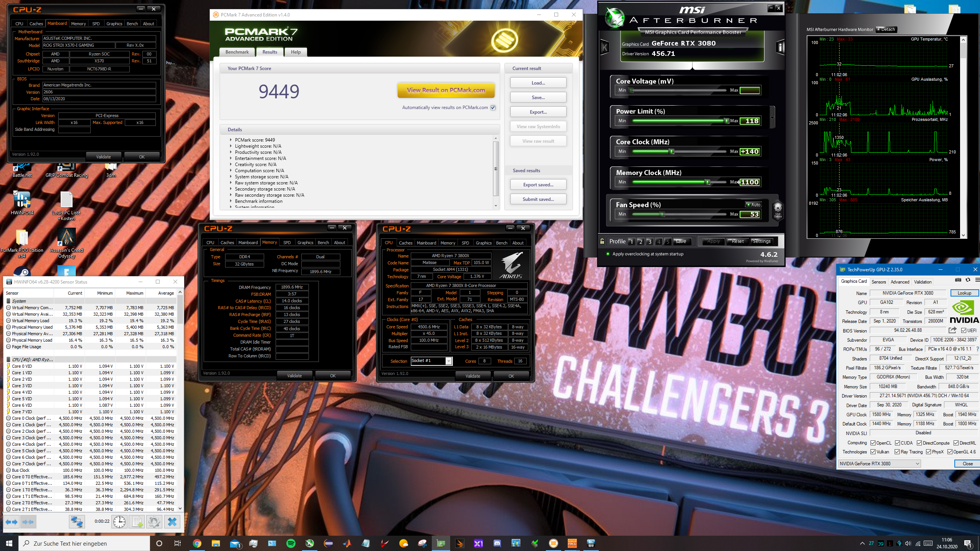
Task: Click Afterburner Core Clock slider handle
Action: [671, 152]
